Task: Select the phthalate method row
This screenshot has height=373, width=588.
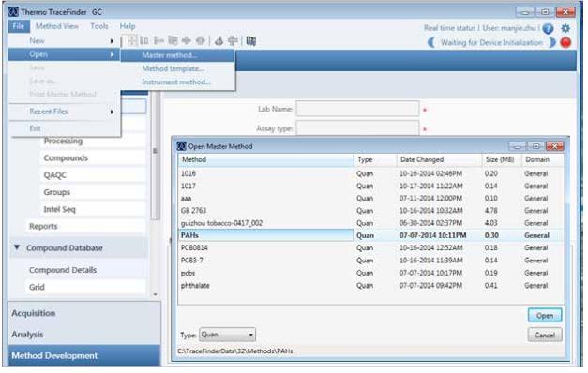Action: coord(370,285)
